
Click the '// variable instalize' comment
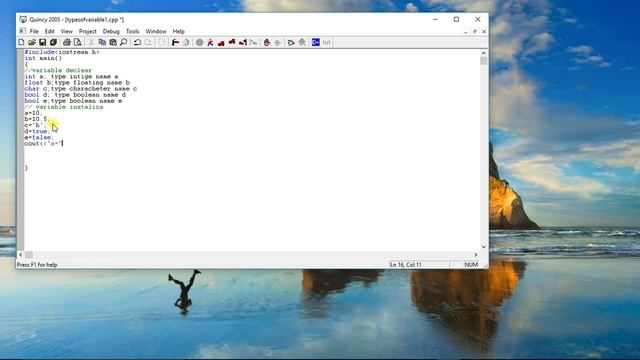pos(64,107)
